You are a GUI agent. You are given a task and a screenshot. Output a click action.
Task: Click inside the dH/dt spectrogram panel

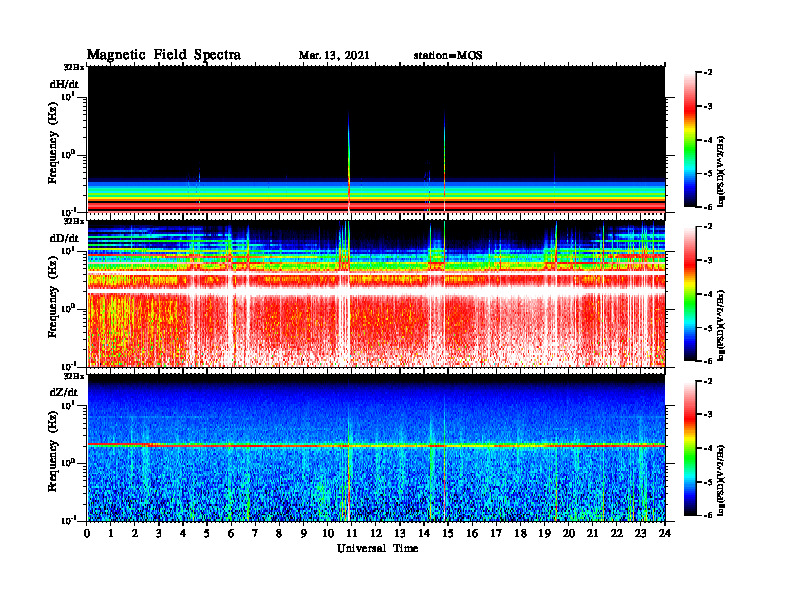pos(376,139)
